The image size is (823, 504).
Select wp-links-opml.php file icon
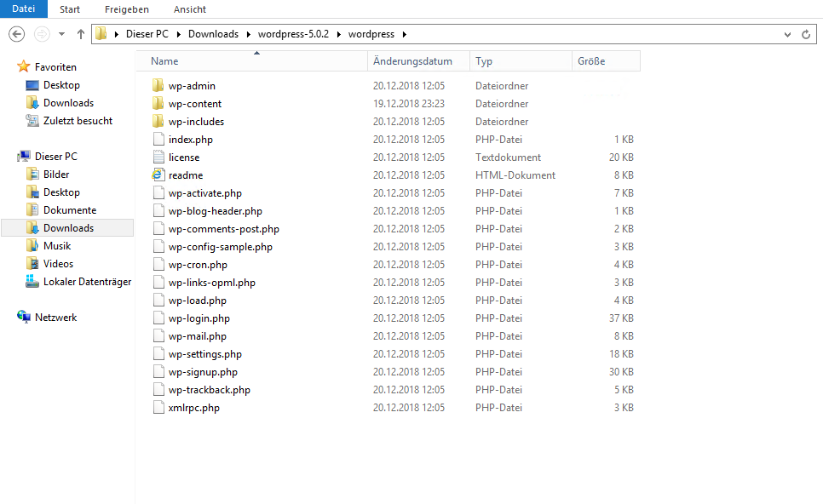158,282
